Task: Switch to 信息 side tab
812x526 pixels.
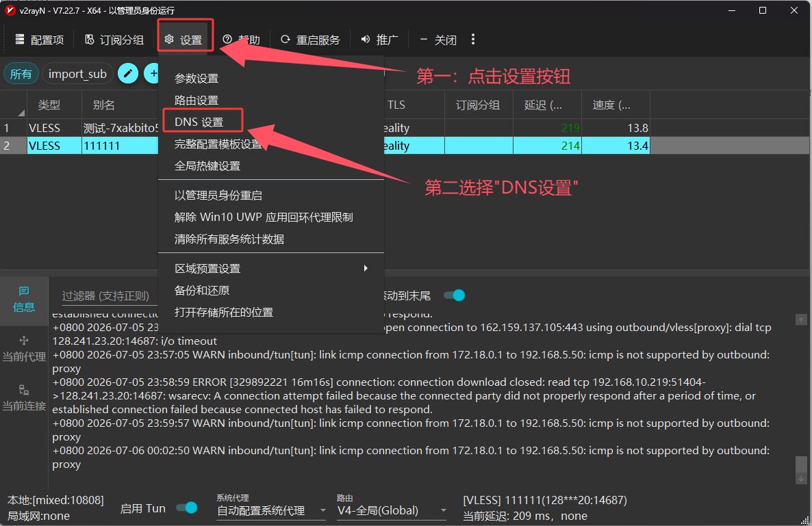Action: (24, 300)
